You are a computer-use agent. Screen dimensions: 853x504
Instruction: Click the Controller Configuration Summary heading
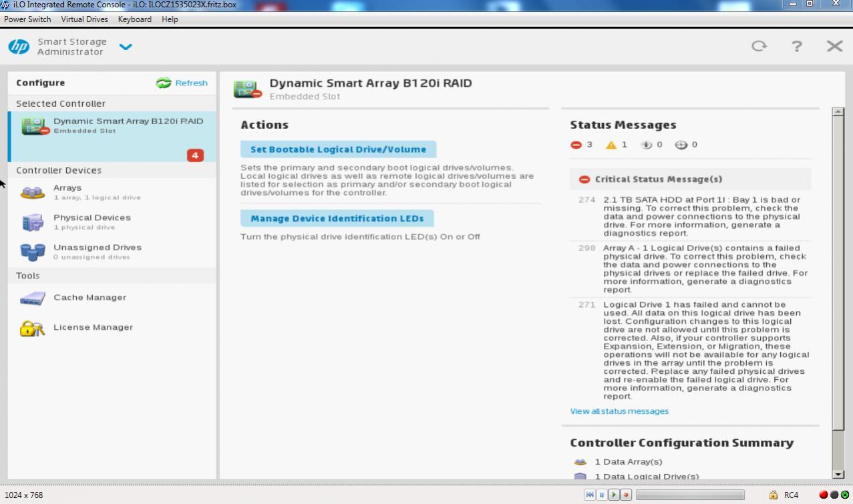point(681,443)
